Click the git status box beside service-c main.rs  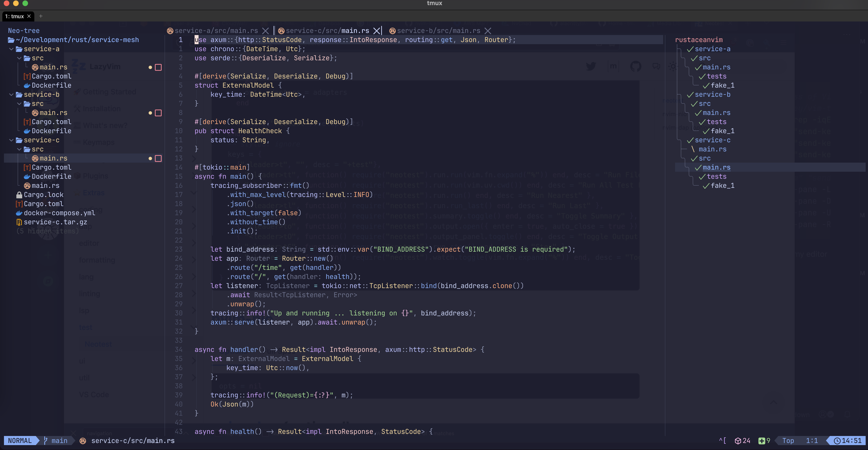(158, 158)
